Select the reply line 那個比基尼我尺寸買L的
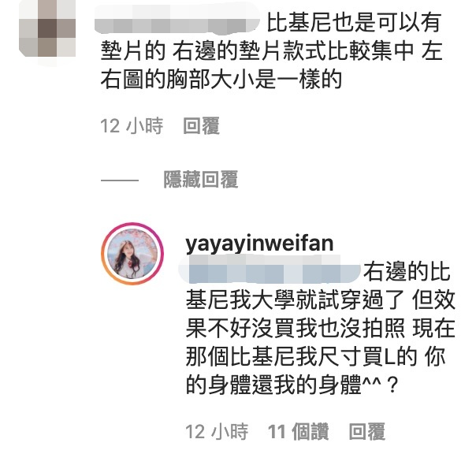Viewport: 476px width, 454px height. [x=316, y=356]
